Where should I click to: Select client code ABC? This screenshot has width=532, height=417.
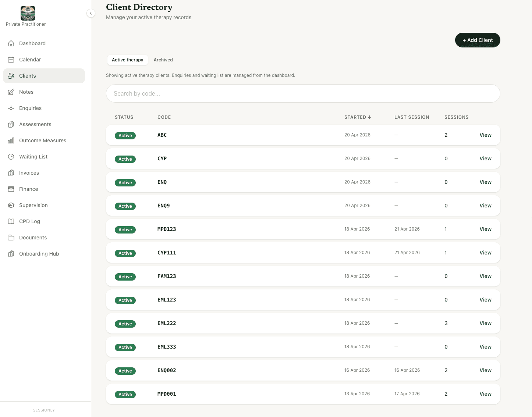click(x=162, y=135)
